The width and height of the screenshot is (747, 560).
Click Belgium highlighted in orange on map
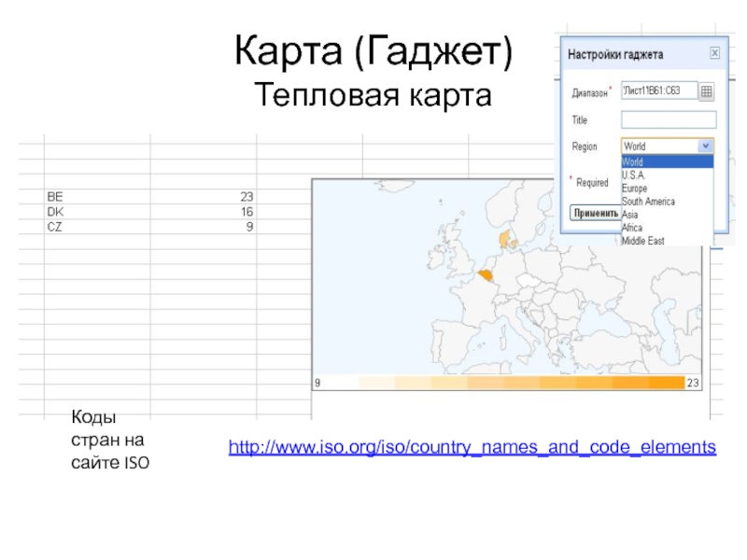(x=486, y=274)
